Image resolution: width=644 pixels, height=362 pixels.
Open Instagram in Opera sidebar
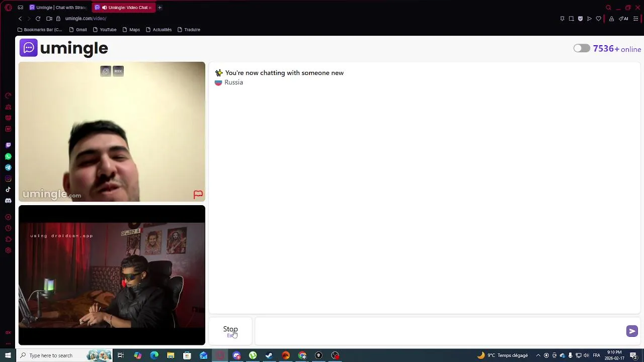8,178
